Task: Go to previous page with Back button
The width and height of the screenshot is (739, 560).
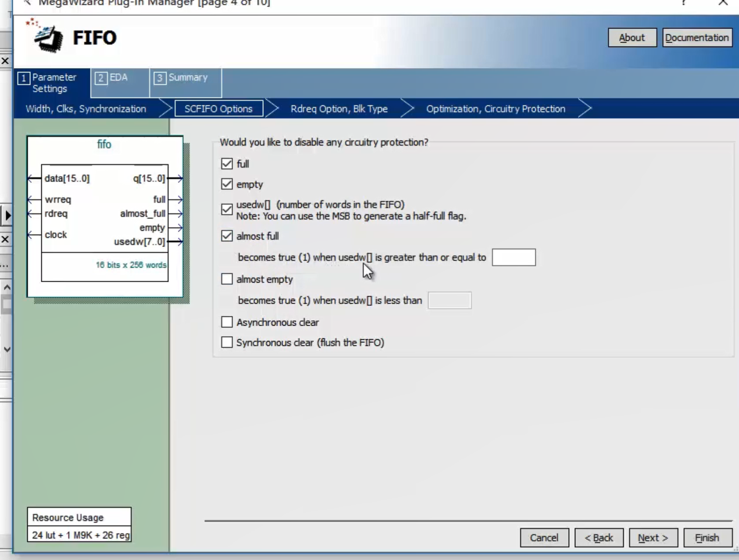Action: point(599,538)
